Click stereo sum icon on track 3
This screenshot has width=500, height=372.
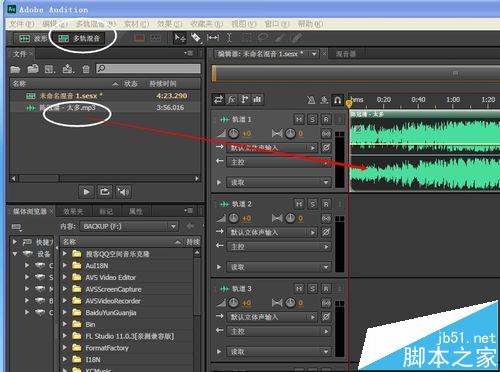326,303
